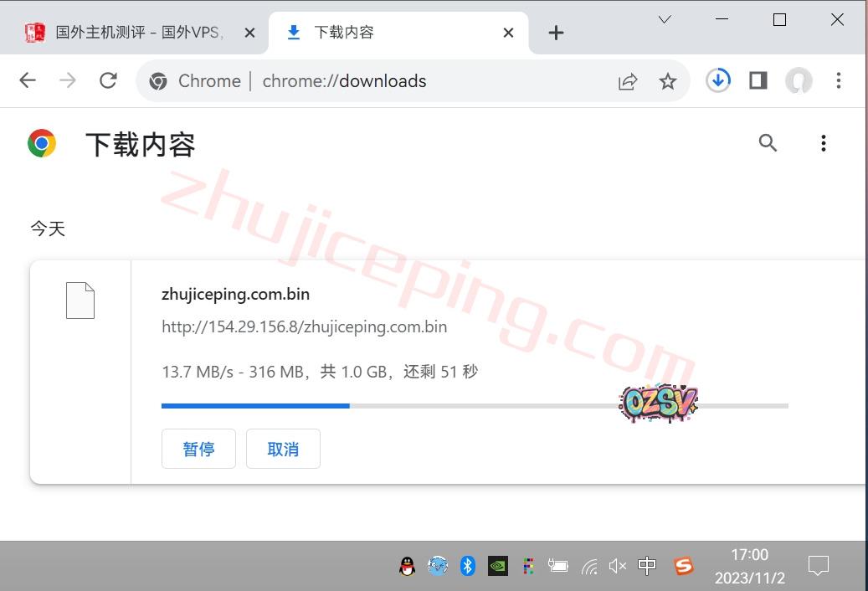
Task: Open the downloads indicator in toolbar
Action: click(x=718, y=80)
